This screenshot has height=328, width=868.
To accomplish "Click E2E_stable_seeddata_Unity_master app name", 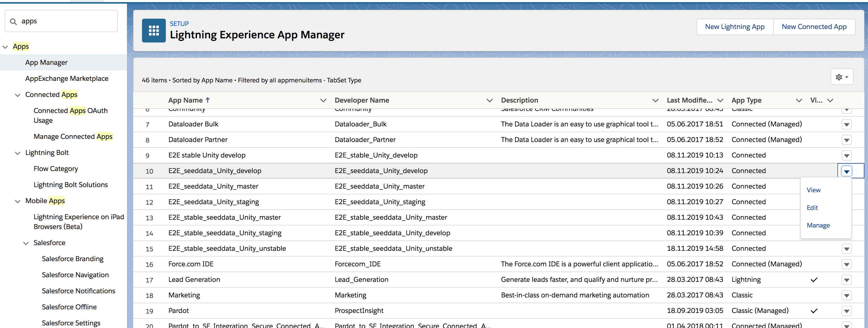I will 224,217.
